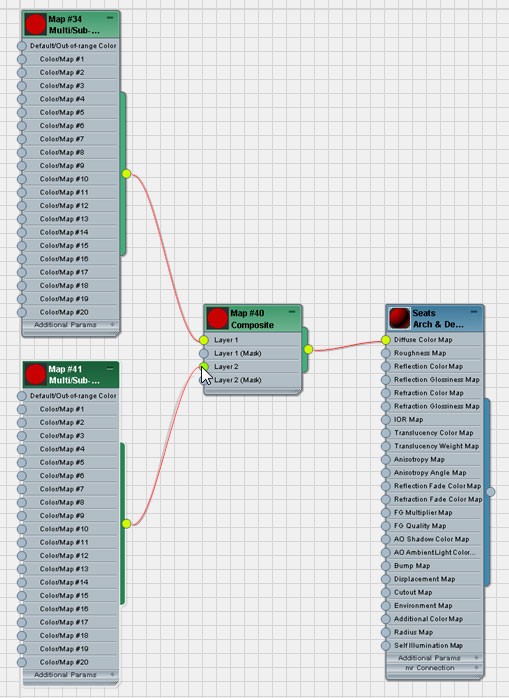Select the Roughness Map input socket

click(386, 353)
